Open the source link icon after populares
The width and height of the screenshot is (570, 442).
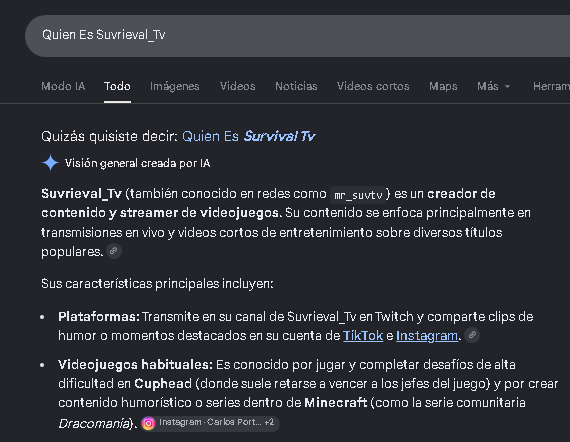pyautogui.click(x=113, y=251)
